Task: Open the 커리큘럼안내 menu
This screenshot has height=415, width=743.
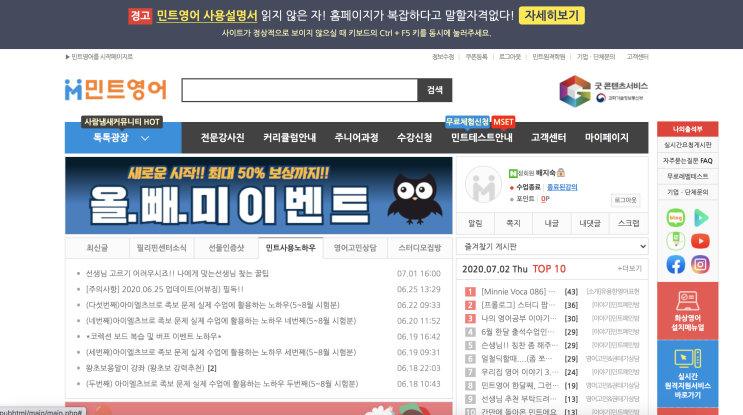Action: (290, 138)
